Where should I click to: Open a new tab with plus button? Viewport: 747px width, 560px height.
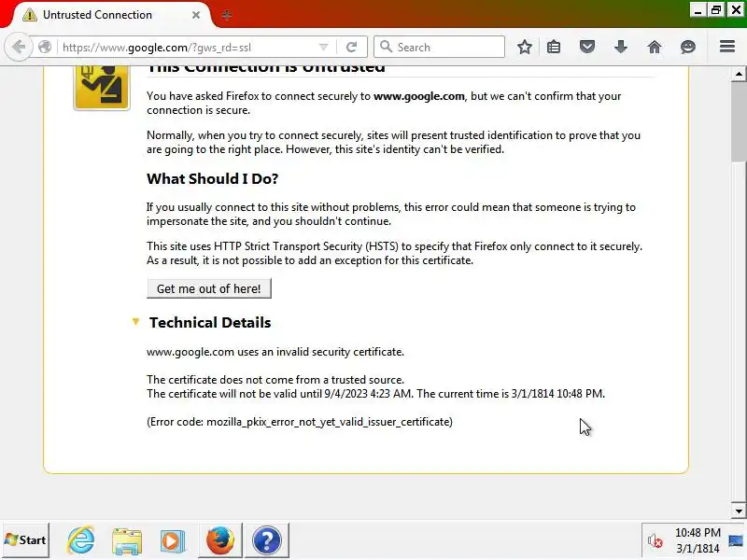click(227, 15)
